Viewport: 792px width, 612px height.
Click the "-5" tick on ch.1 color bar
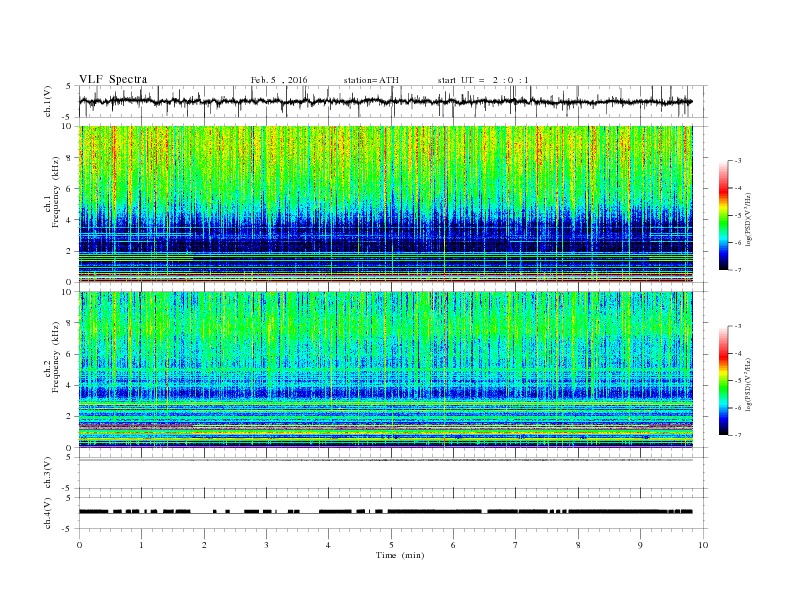[x=738, y=216]
